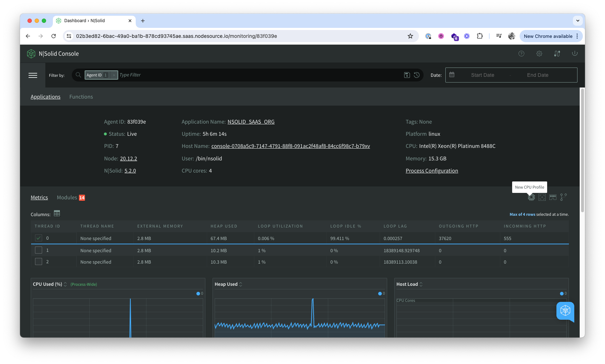Viewport: 605px width, 364px height.
Task: Check thread 2 row checkbox
Action: click(x=39, y=261)
